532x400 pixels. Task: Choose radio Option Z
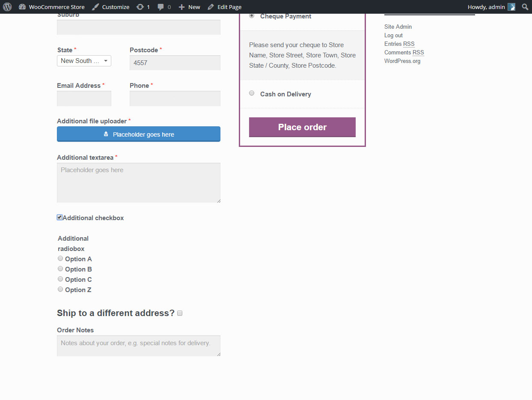point(60,289)
